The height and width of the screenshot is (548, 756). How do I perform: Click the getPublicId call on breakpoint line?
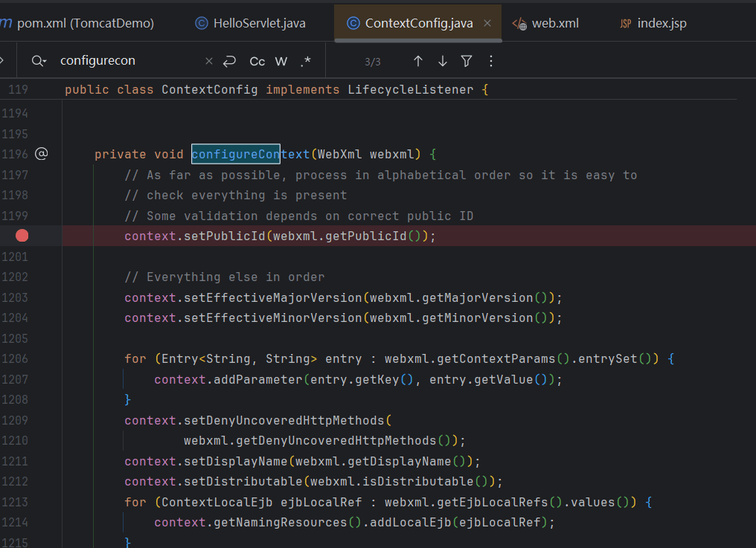366,236
